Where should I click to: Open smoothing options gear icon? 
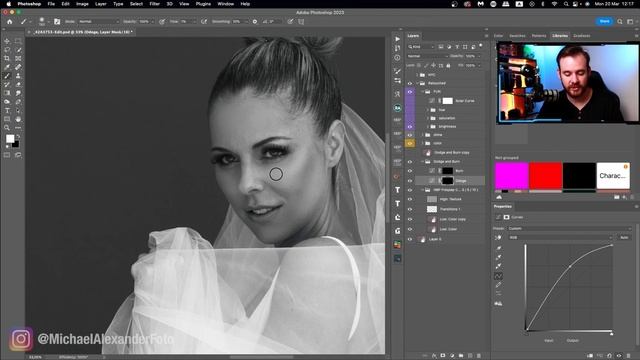point(255,22)
